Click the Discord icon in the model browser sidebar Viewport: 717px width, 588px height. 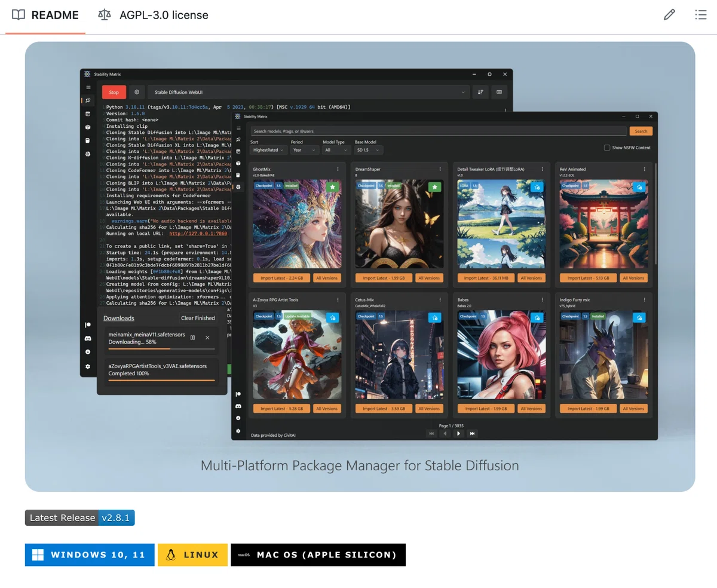pyautogui.click(x=238, y=406)
